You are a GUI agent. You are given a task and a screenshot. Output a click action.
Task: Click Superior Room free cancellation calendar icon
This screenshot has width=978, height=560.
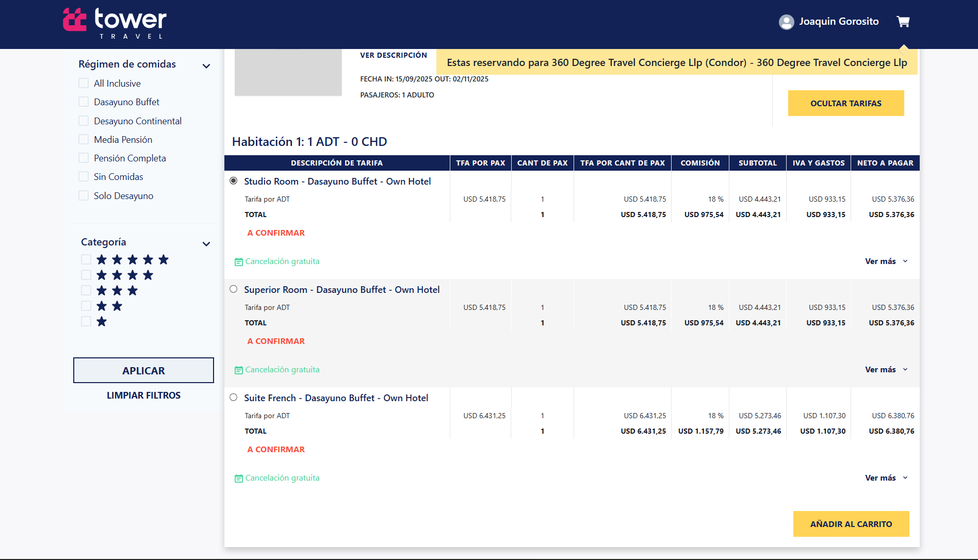238,370
